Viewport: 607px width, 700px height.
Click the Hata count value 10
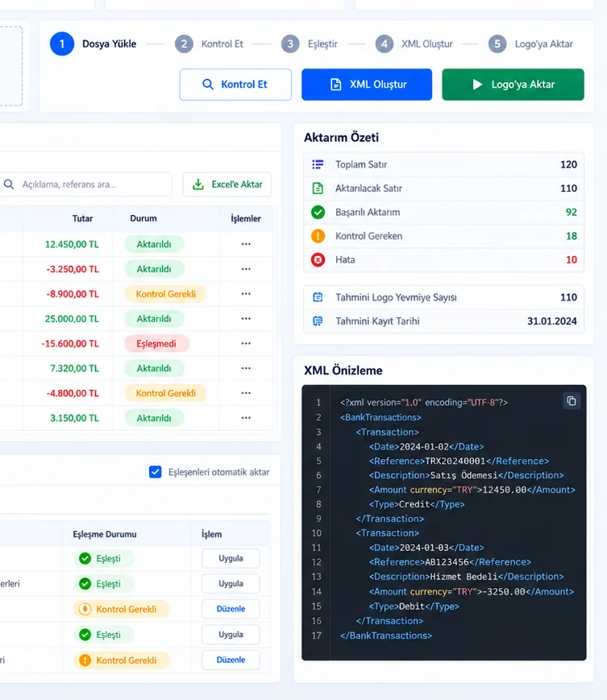pos(572,260)
